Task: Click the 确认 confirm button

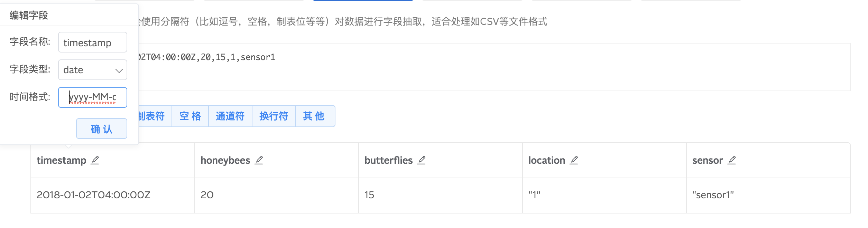Action: coord(102,129)
